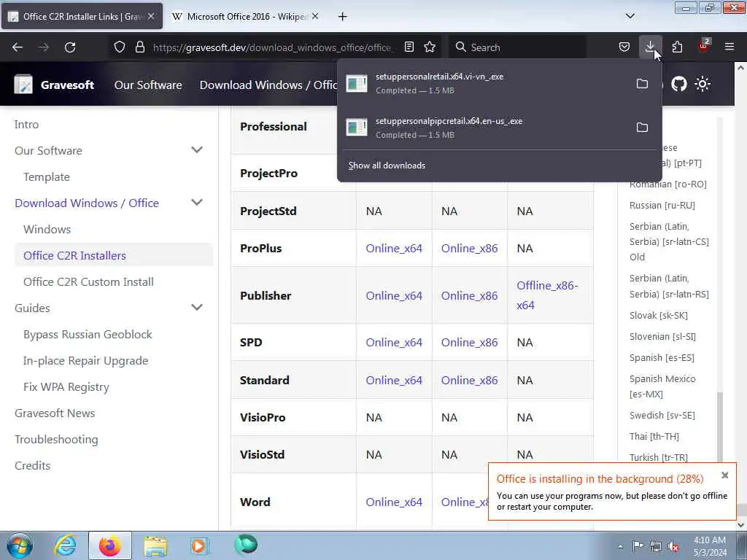Download Word Online_x64 installer
Viewport: 747px width, 560px height.
394,502
